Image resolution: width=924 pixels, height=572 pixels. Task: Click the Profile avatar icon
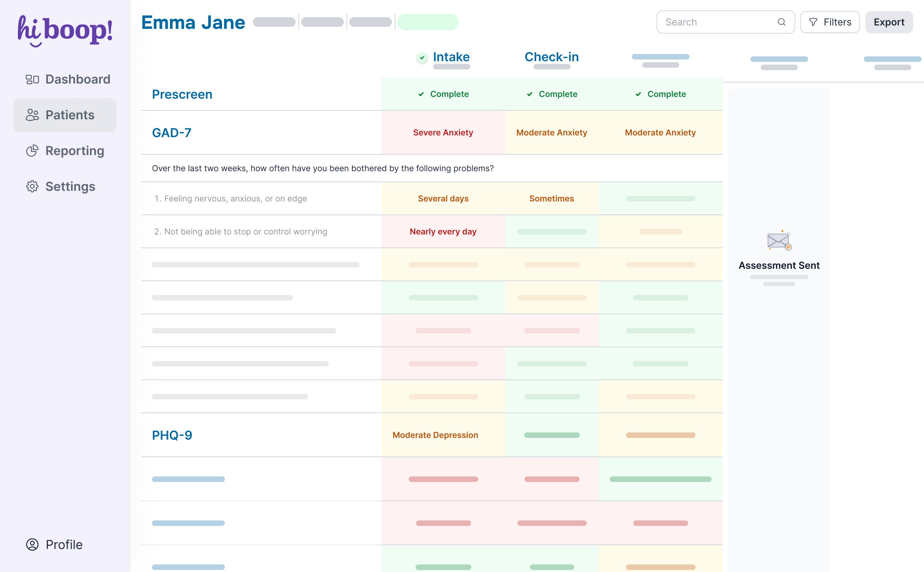[x=32, y=544]
